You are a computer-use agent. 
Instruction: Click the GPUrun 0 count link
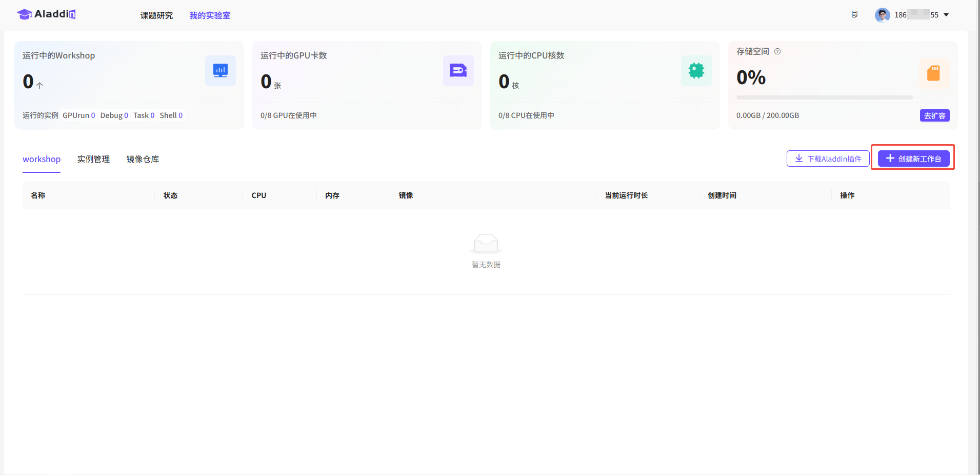pos(79,115)
